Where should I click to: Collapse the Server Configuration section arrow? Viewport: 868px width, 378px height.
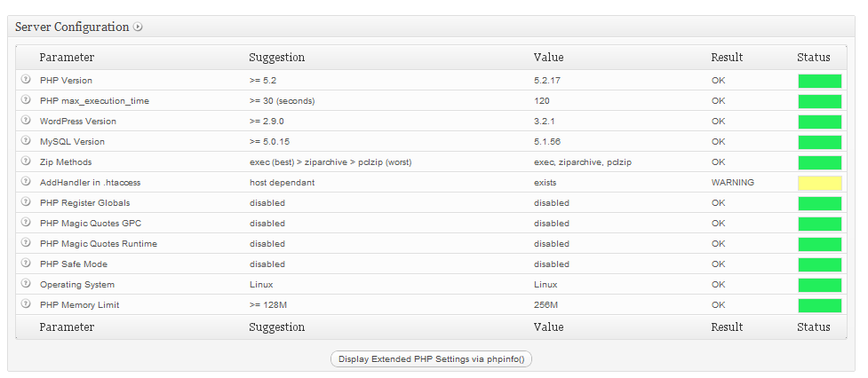coord(138,27)
